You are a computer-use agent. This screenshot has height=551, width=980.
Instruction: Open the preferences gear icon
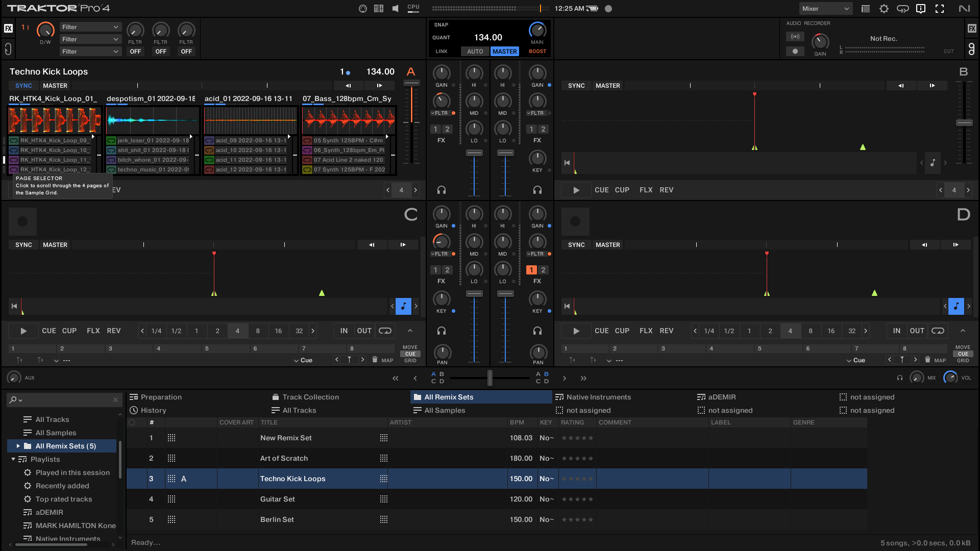[884, 9]
